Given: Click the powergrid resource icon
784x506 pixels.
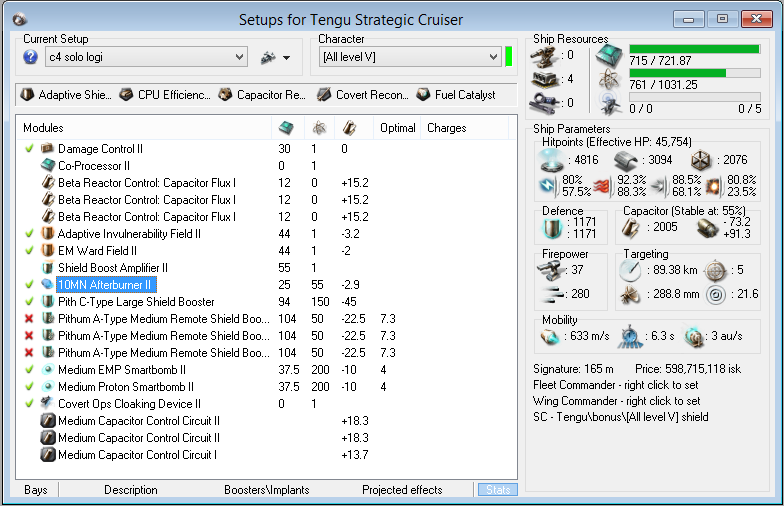Looking at the screenshot, I should pos(610,79).
